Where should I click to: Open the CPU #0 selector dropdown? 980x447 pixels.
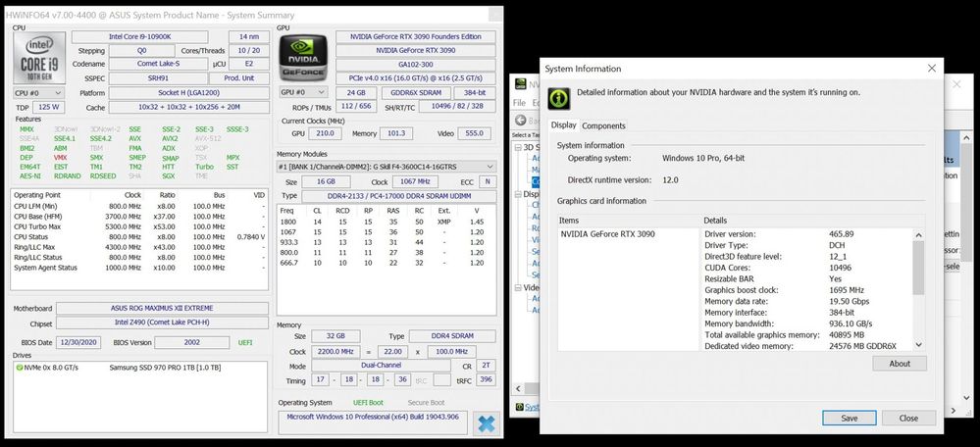click(x=39, y=93)
